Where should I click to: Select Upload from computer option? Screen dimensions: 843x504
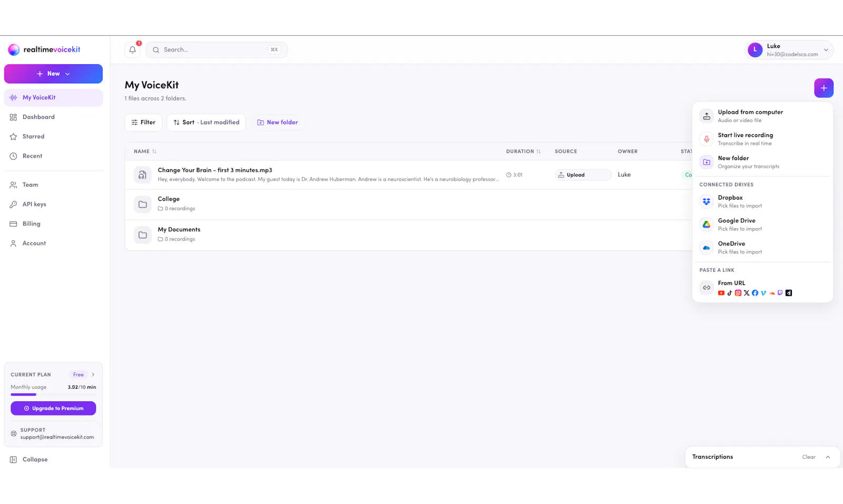click(x=762, y=116)
